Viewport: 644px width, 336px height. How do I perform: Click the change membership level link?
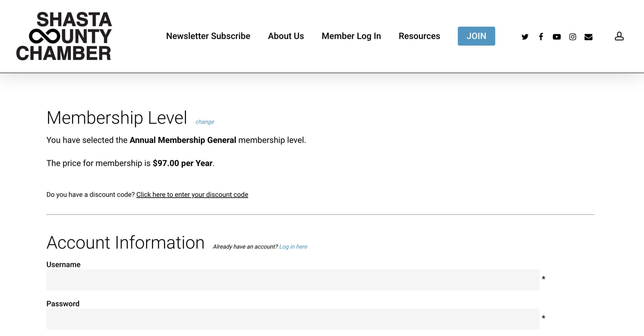(x=204, y=121)
